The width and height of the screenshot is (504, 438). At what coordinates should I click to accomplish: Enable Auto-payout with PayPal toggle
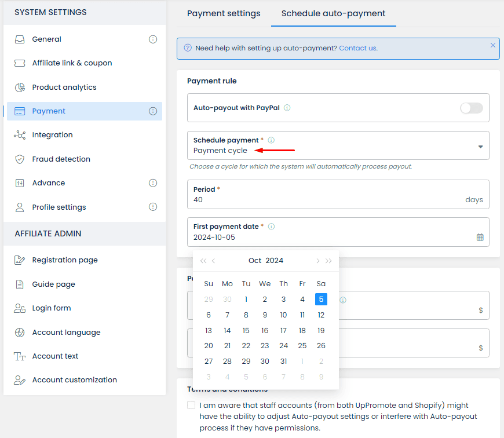click(471, 108)
